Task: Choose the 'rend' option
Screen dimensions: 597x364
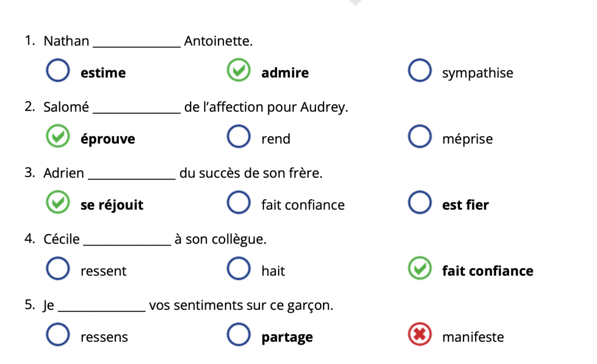Action: pyautogui.click(x=238, y=136)
